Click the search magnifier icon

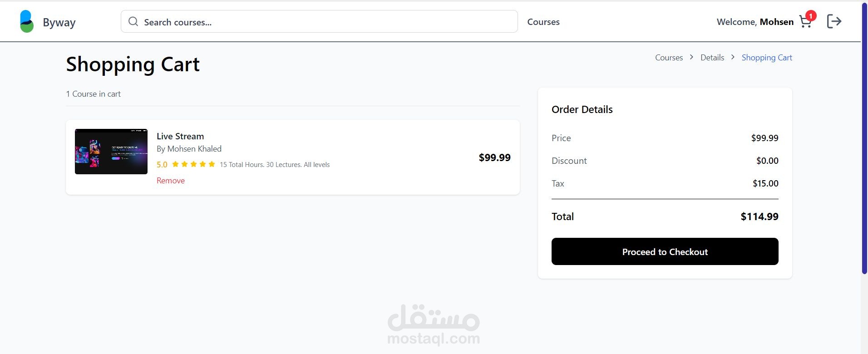[x=133, y=22]
